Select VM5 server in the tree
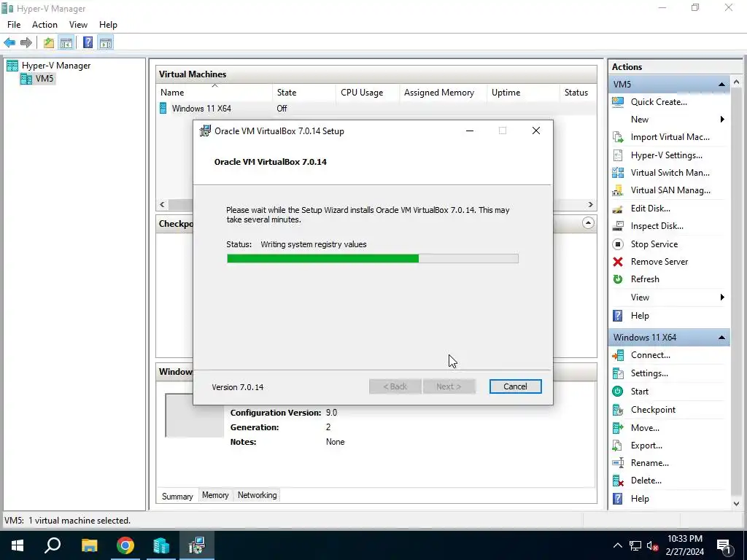Image resolution: width=747 pixels, height=560 pixels. (x=44, y=79)
